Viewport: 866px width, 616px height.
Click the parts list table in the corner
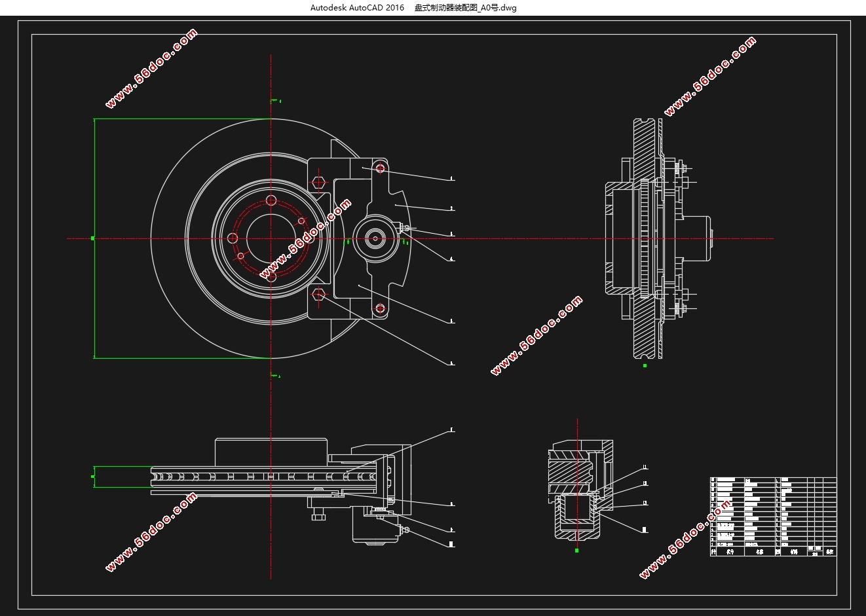774,517
